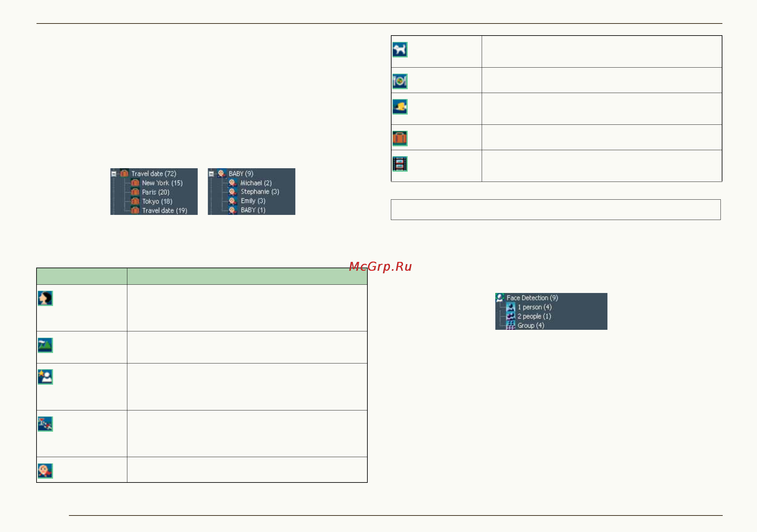This screenshot has height=532, width=757.
Task: Select Paris (20) in tree
Action: tap(156, 192)
